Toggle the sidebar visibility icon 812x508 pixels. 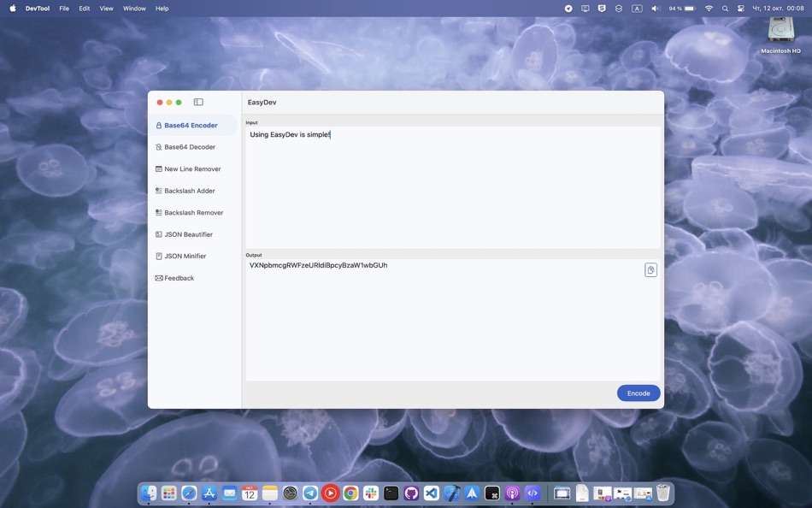click(198, 102)
